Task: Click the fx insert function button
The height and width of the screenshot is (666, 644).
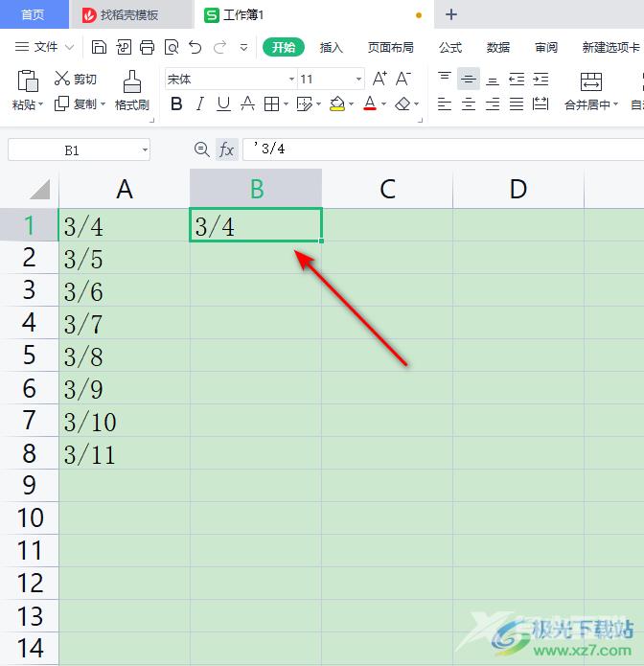Action: [226, 149]
